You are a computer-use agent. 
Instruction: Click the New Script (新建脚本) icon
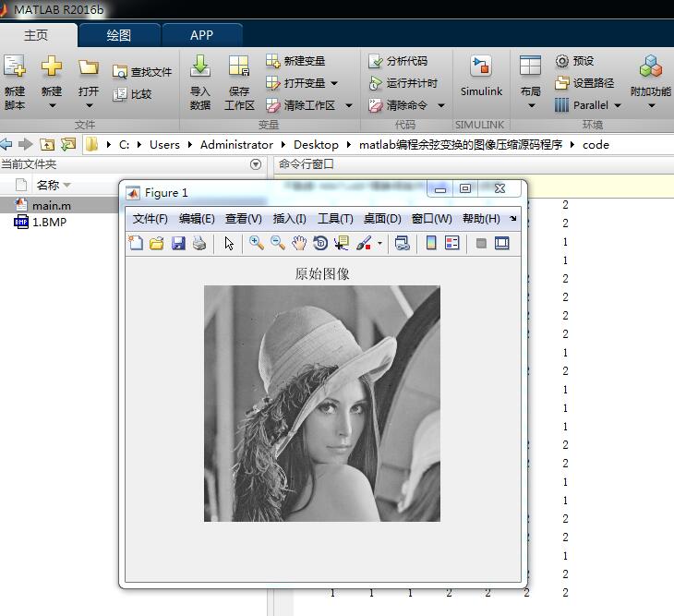[x=15, y=66]
